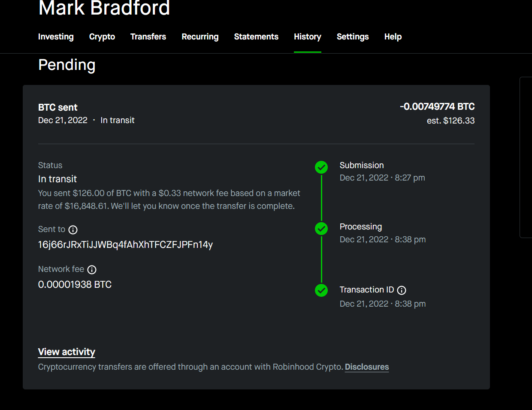Click the -0.00749774 BTC amount
This screenshot has width=532, height=410.
437,107
